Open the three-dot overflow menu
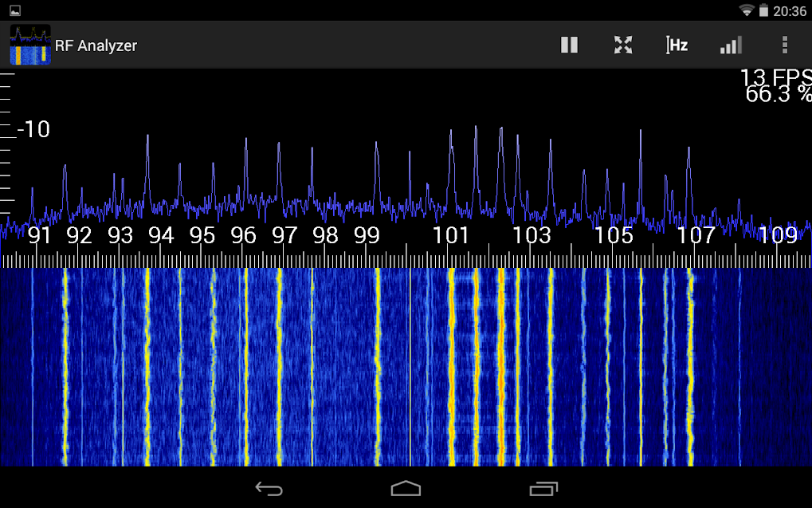This screenshot has height=508, width=812. (785, 45)
